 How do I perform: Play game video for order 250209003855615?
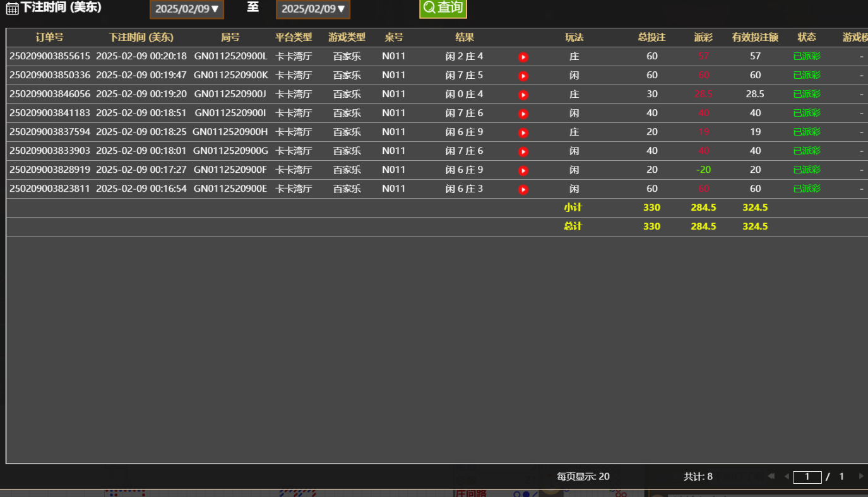523,56
